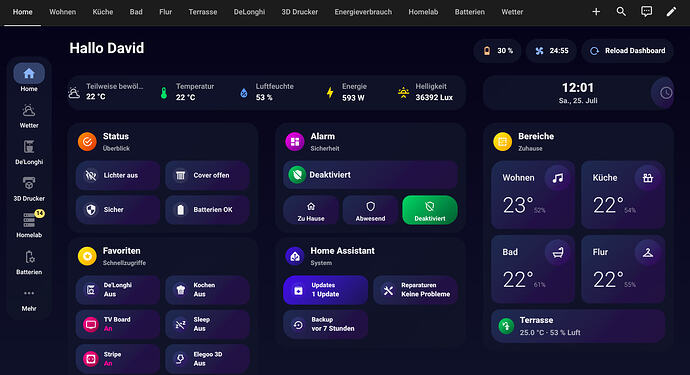Click the hanger icon on Flur card

coord(647,253)
